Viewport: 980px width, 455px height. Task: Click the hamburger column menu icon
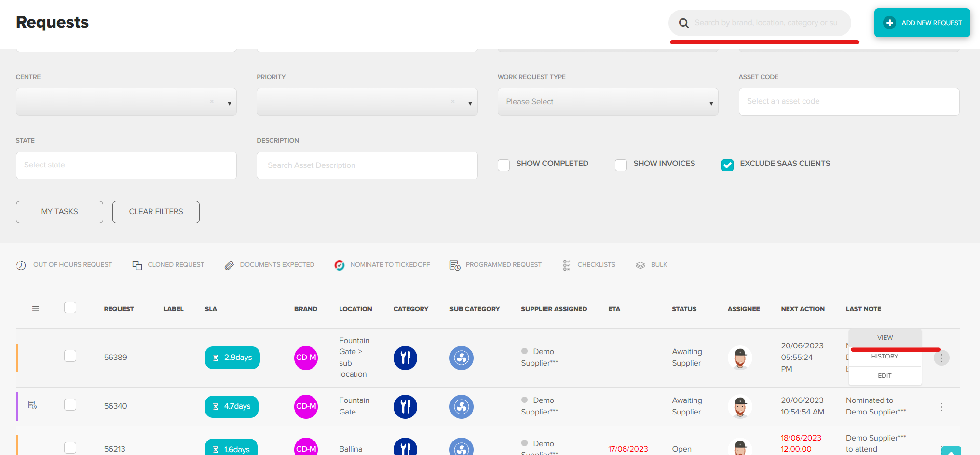[36, 309]
